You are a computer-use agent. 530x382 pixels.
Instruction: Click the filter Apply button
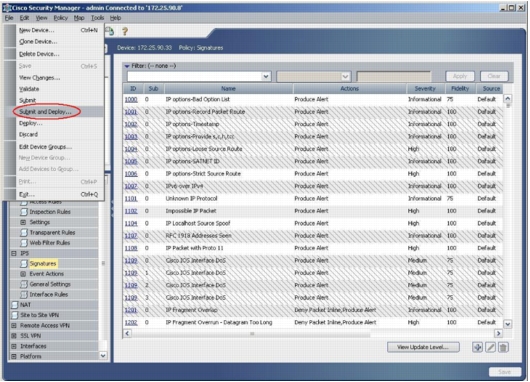pos(460,76)
